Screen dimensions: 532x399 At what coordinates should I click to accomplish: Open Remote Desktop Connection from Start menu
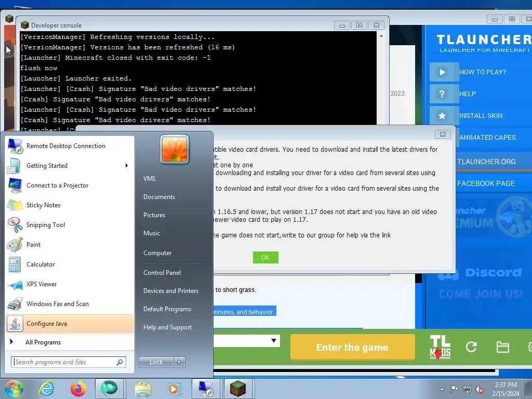pyautogui.click(x=70, y=146)
